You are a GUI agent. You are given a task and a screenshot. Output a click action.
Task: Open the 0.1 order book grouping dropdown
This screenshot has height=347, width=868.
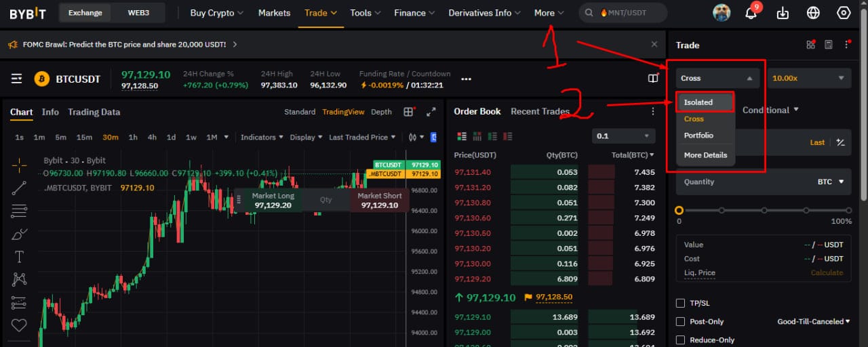point(624,136)
